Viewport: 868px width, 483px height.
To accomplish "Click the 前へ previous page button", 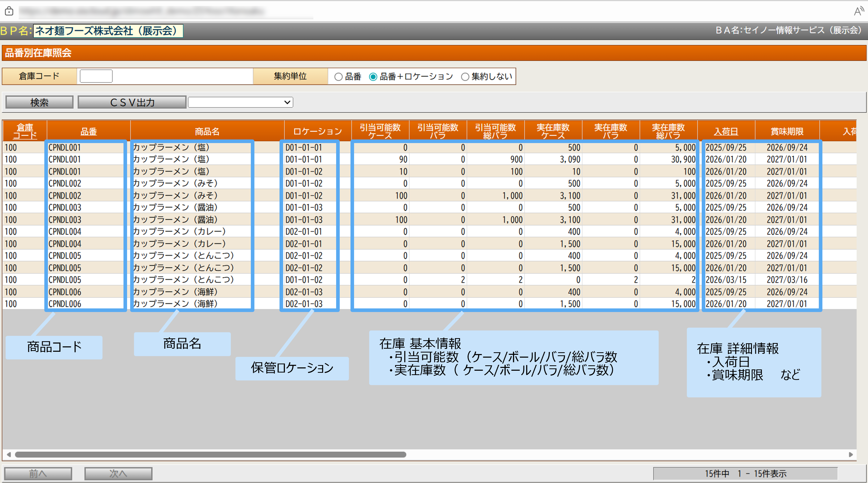I will [x=38, y=474].
